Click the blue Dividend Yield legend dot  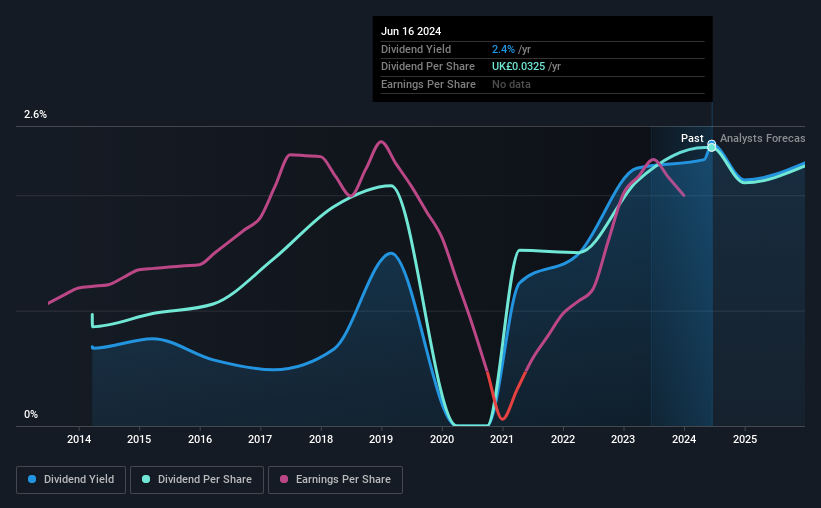coord(32,479)
